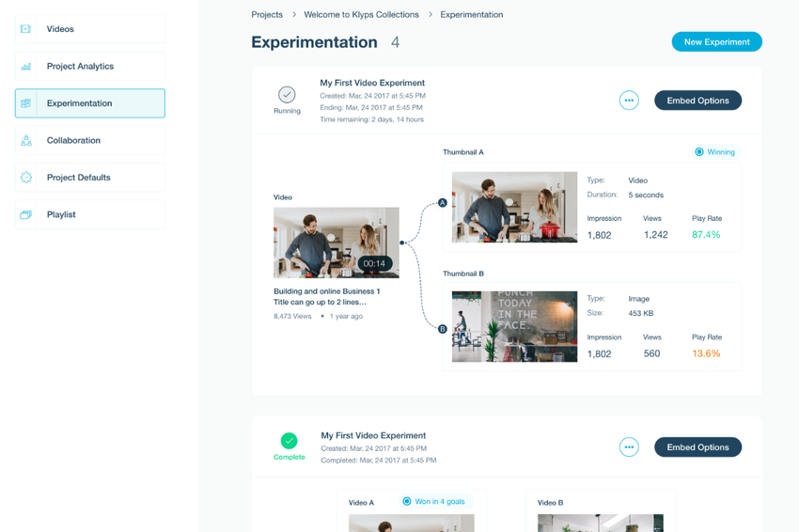Click the source video thumbnail with 00:14
This screenshot has height=532, width=799.
pyautogui.click(x=337, y=243)
